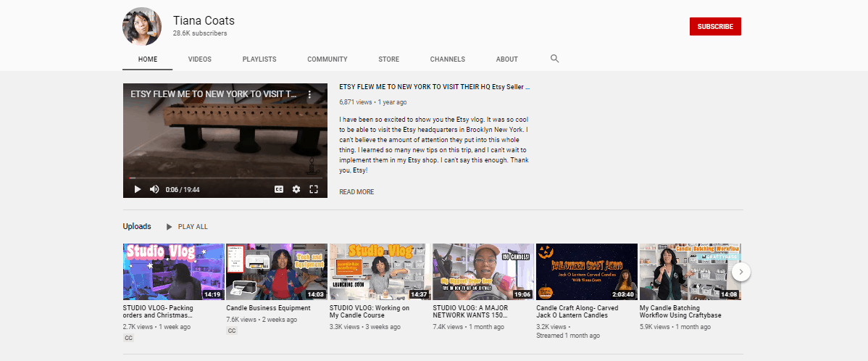The image size is (868, 361).
Task: Show next uploads with arrow button
Action: click(741, 272)
